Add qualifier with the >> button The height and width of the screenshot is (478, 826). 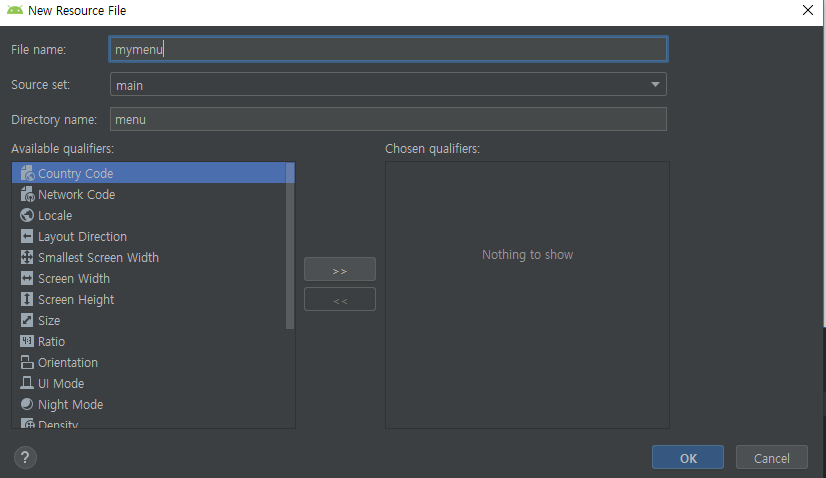click(x=340, y=269)
